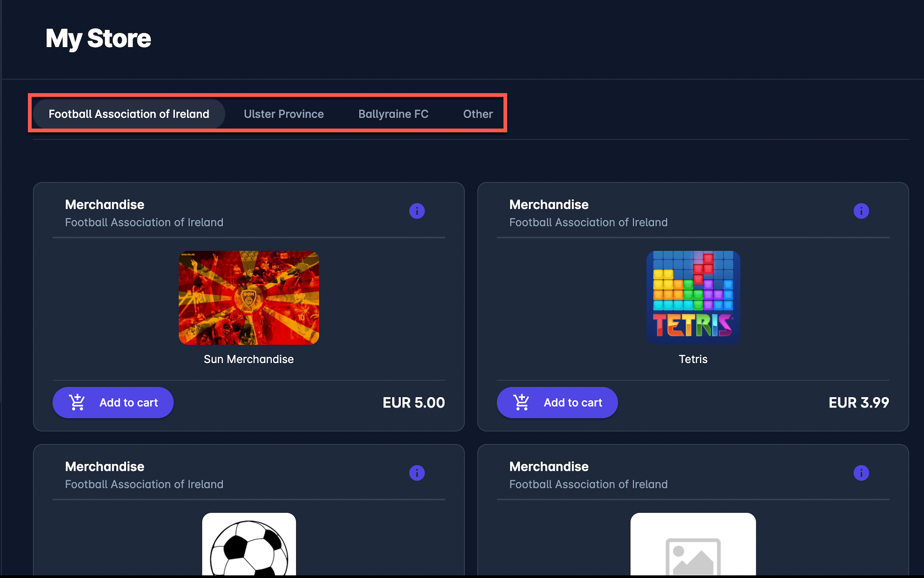The width and height of the screenshot is (924, 578).
Task: Click cart icon in Sun Merchandise button
Action: 77,402
